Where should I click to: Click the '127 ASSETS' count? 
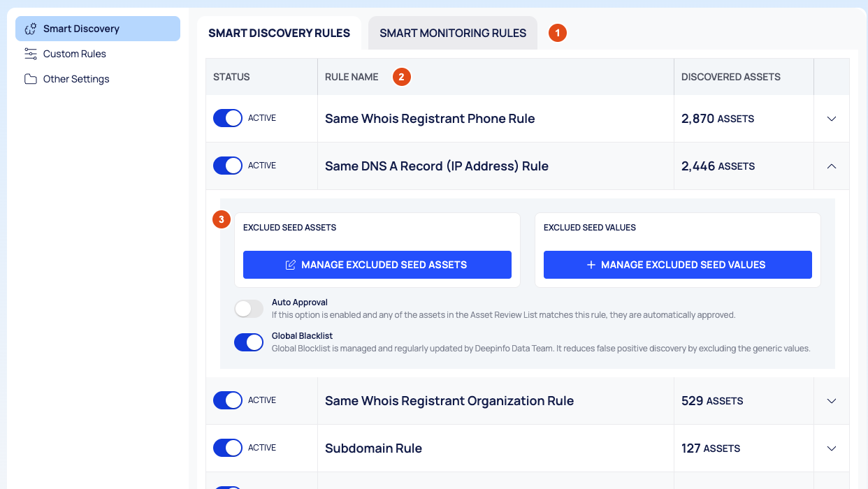(x=711, y=448)
